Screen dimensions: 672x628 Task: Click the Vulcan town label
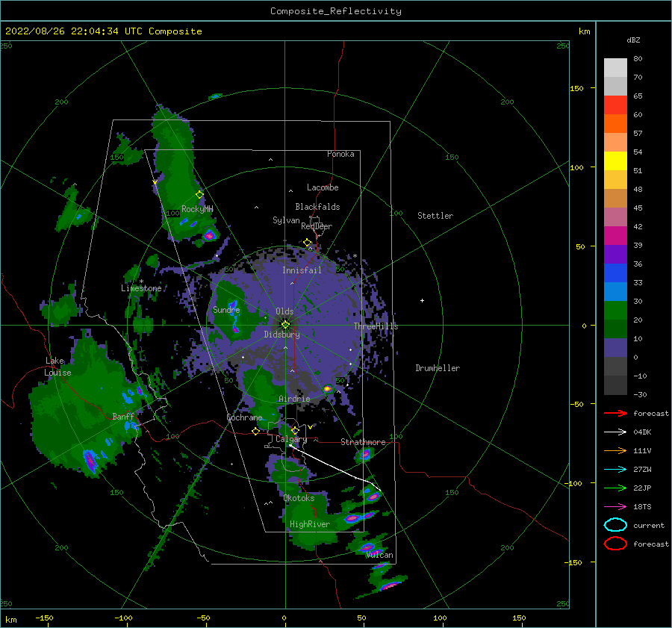(x=380, y=555)
